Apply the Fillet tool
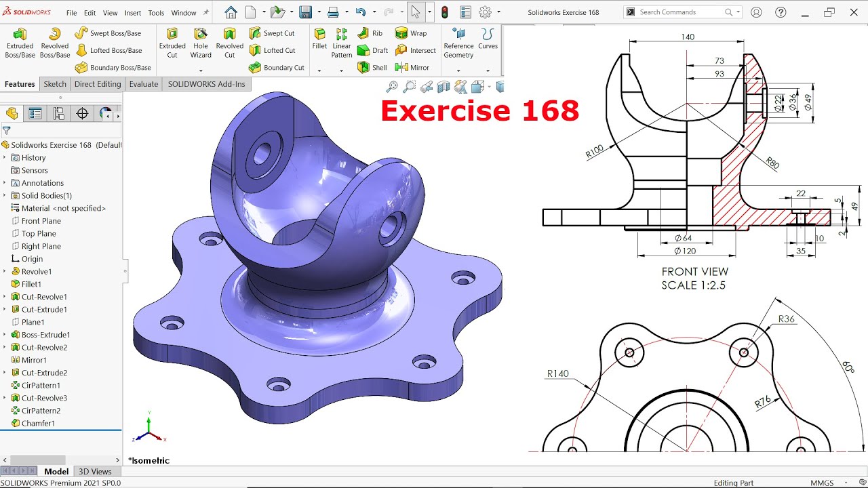The height and width of the screenshot is (488, 868). click(x=319, y=39)
